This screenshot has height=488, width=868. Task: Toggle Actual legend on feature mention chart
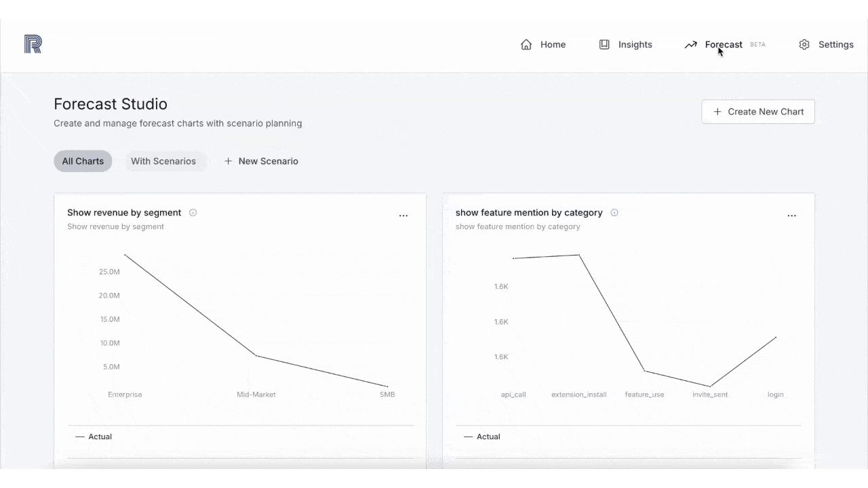482,436
